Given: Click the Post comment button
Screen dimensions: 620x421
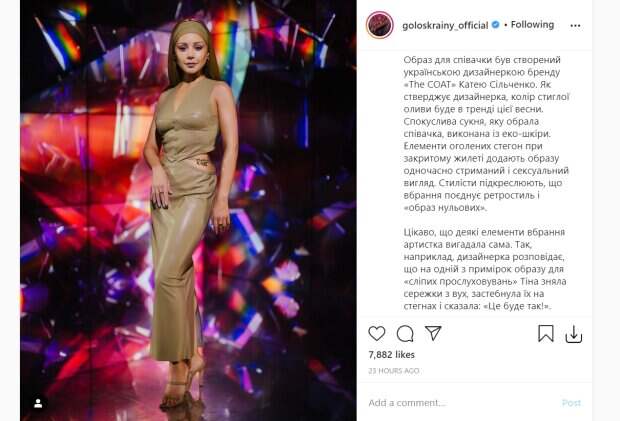Looking at the screenshot, I should [571, 403].
